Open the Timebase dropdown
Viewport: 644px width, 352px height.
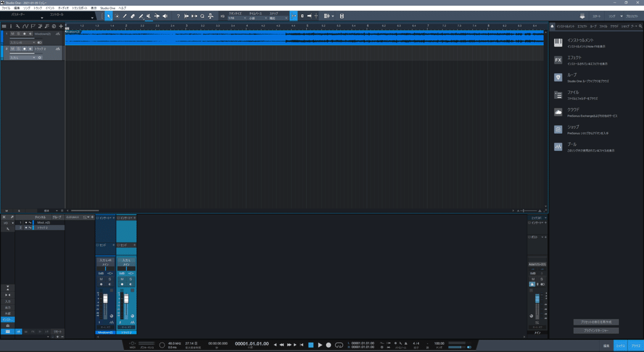[x=258, y=18]
